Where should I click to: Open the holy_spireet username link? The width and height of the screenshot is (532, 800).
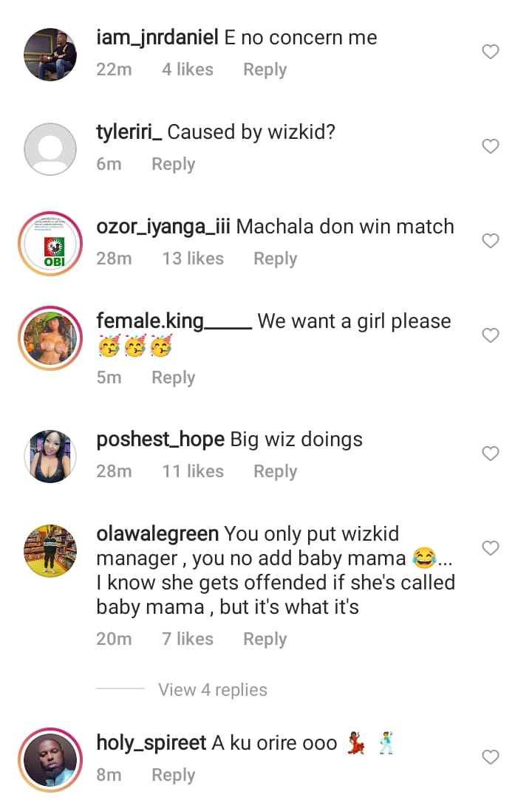click(151, 742)
